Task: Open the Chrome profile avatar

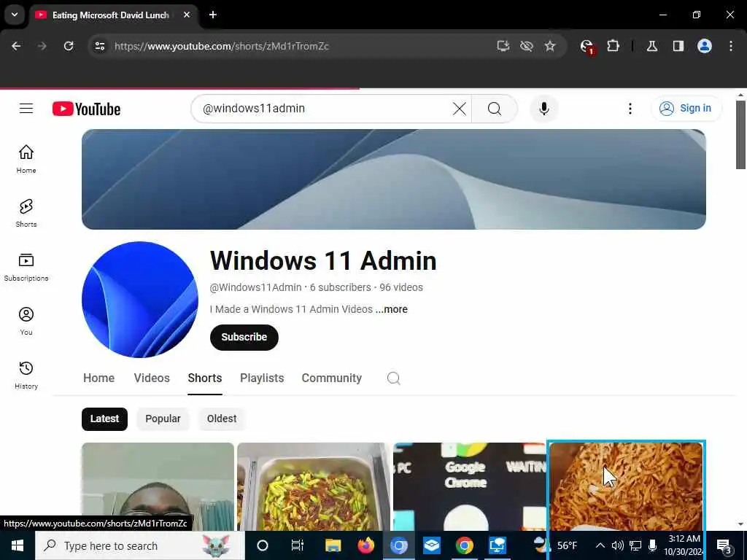Action: [704, 46]
